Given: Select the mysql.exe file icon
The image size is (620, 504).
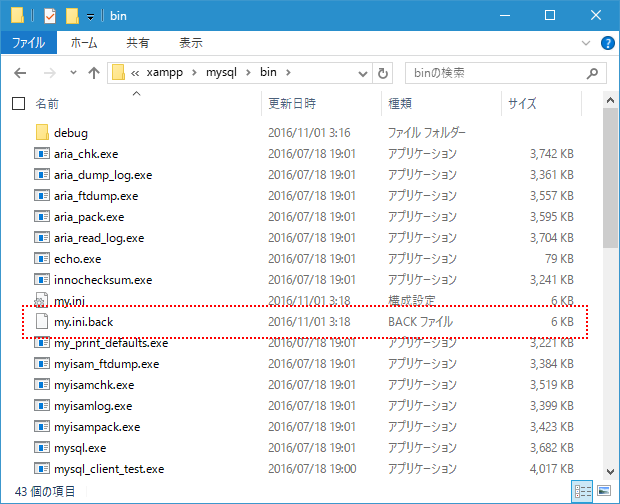Looking at the screenshot, I should click(x=42, y=447).
